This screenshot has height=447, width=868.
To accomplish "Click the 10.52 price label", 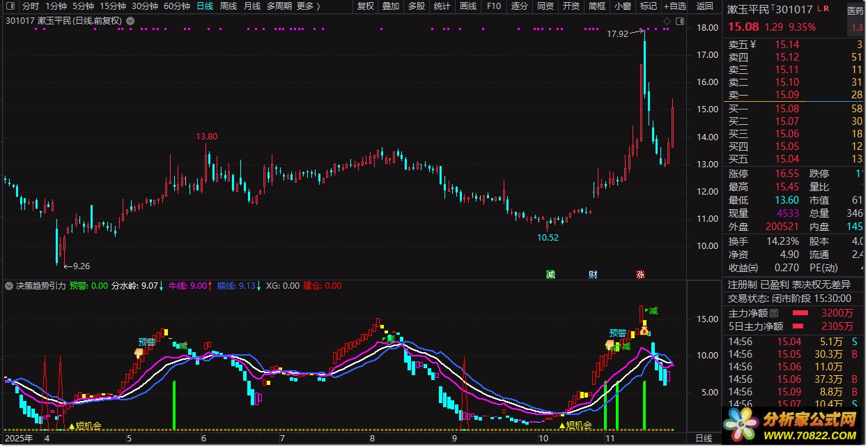I will coord(548,237).
